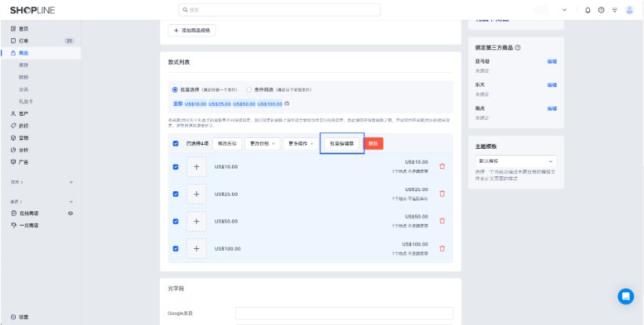
Task: Open theme template 默认模板 dropdown
Action: (x=516, y=161)
